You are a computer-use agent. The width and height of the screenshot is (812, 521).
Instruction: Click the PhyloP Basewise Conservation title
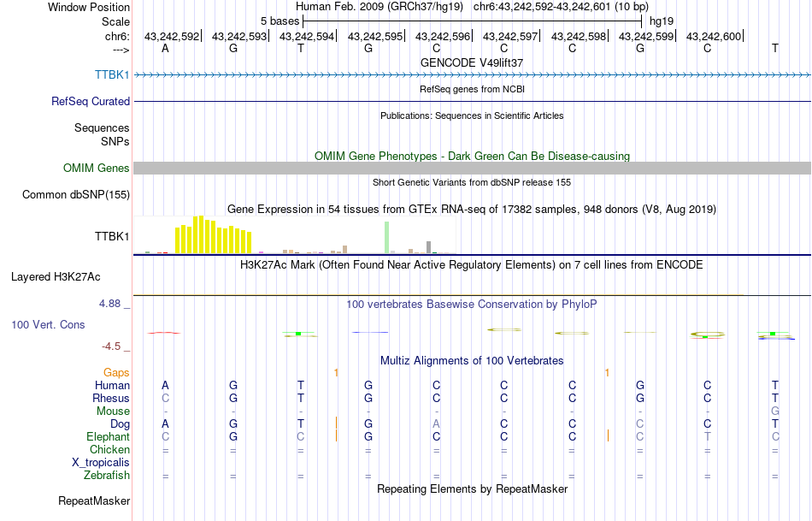pos(472,305)
